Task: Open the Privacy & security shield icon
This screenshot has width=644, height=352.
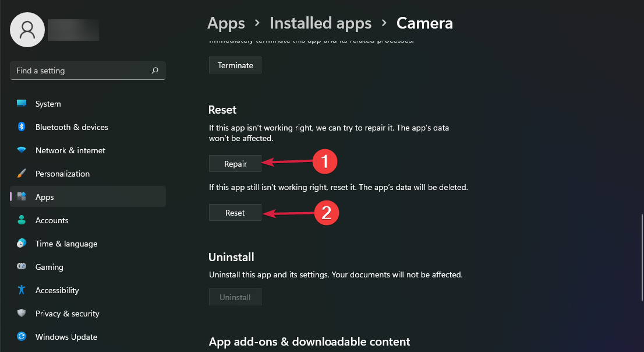Action: [x=22, y=314]
